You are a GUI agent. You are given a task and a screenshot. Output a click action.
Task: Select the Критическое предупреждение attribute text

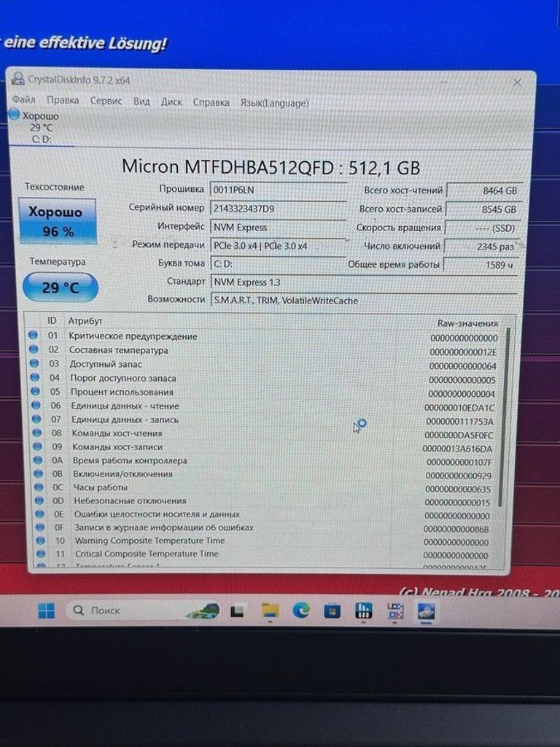click(x=133, y=336)
